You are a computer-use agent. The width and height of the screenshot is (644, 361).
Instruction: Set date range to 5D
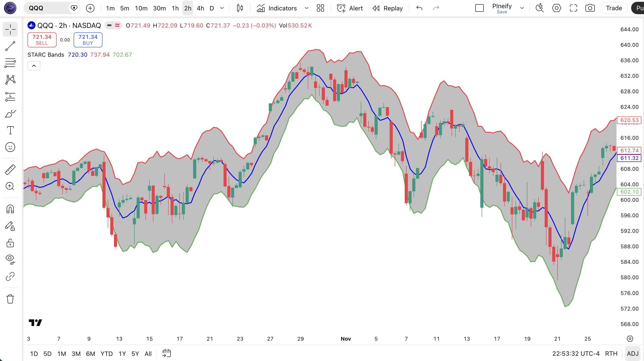pos(47,353)
